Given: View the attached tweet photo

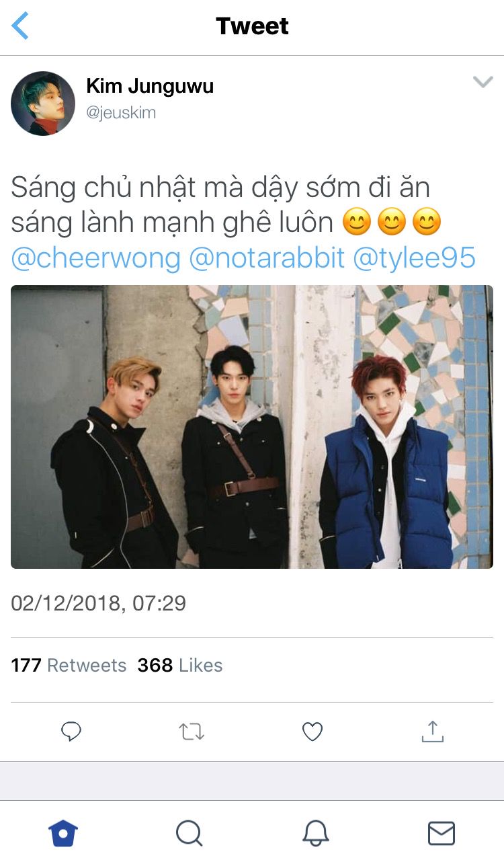Looking at the screenshot, I should (x=252, y=427).
